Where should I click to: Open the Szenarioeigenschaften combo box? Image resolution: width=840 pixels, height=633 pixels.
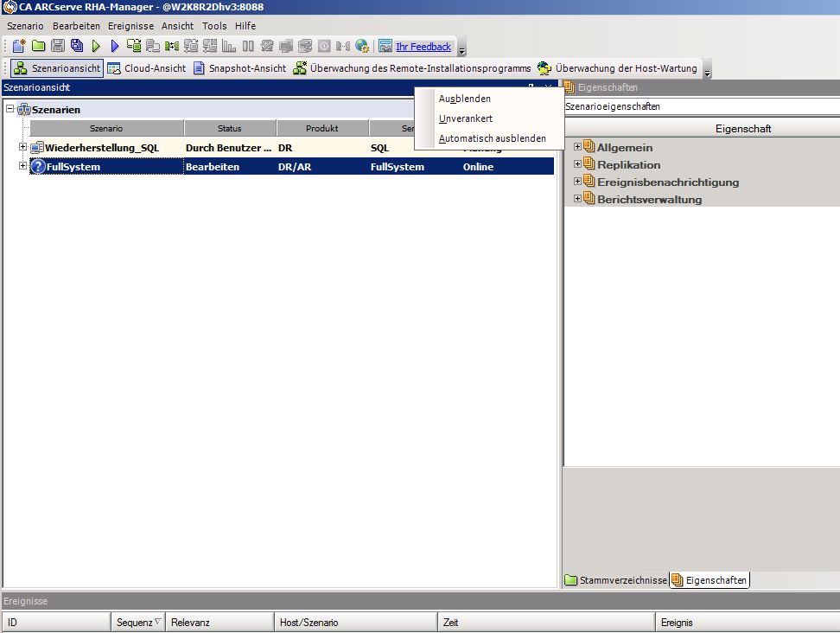[702, 106]
